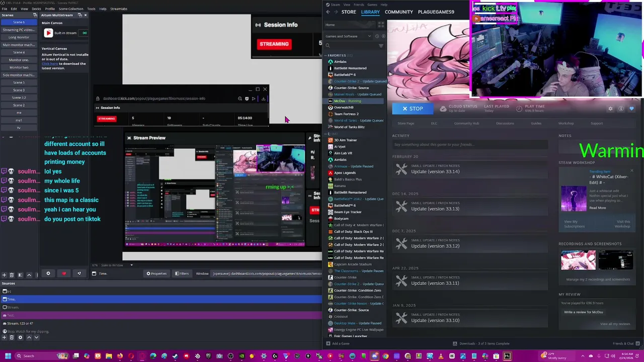Toggle ready-to-play filter in Steam library
Screen dimensions: 644x362
click(383, 36)
